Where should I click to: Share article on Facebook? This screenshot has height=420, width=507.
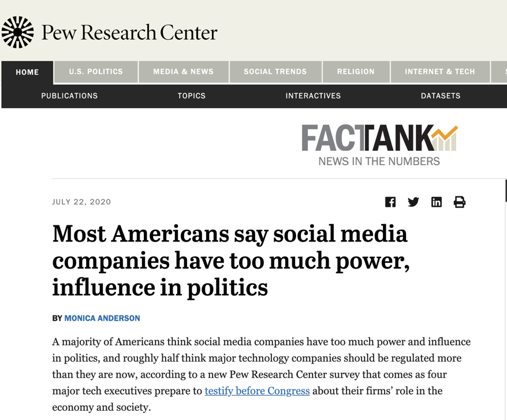coord(390,202)
